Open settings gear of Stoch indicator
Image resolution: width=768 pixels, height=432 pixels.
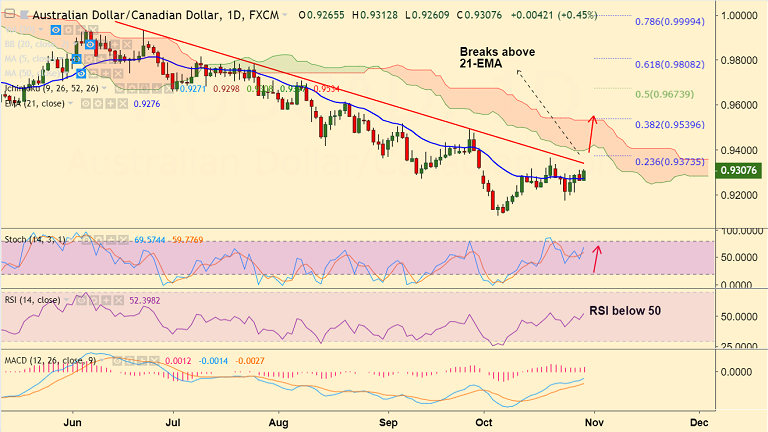98,240
